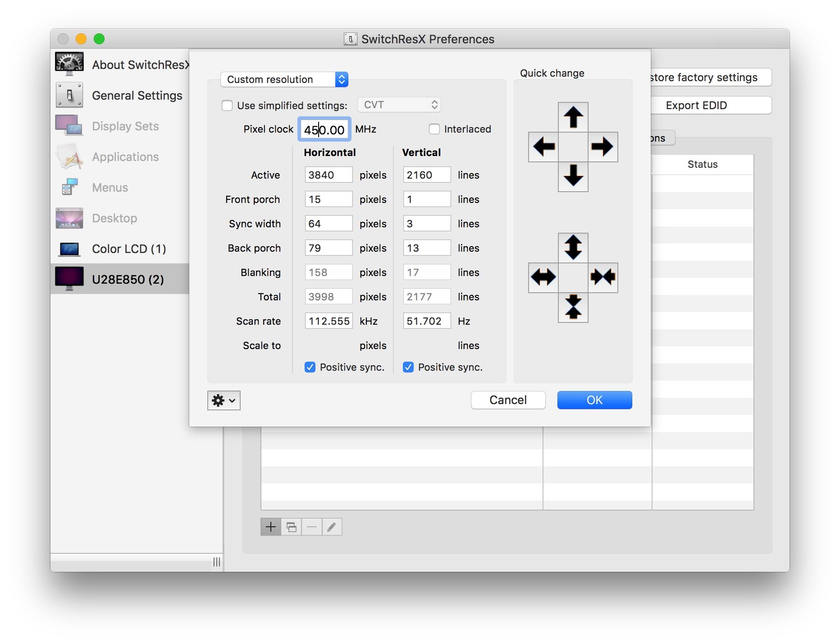840x644 pixels.
Task: Click the move-left arrow in Quick change
Action: [543, 147]
